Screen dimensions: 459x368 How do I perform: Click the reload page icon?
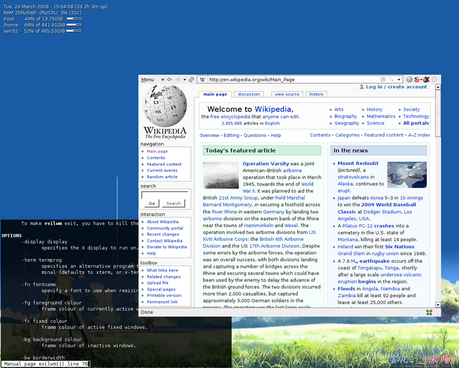click(191, 80)
